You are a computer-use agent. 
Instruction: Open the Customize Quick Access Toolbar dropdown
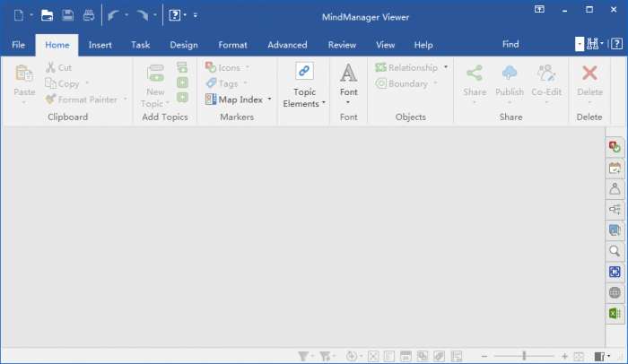point(196,15)
